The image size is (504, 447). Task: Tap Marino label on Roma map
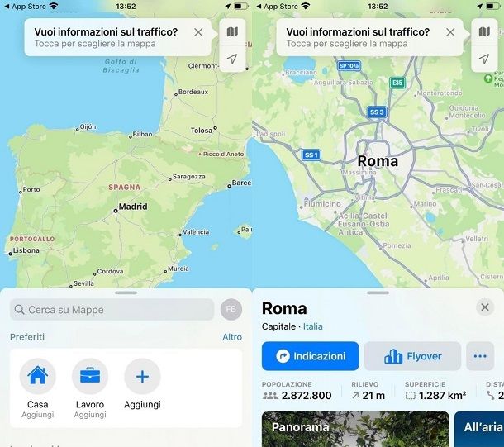coord(425,204)
